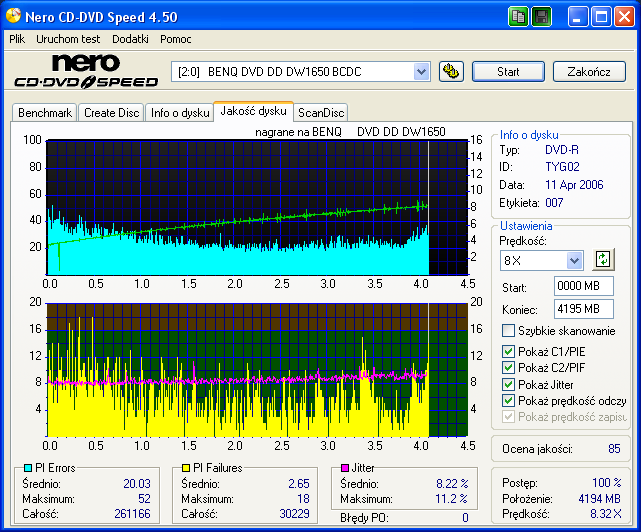Image resolution: width=641 pixels, height=532 pixels.
Task: Uncheck Pokaż C2/PIF checkbox
Action: (x=508, y=368)
